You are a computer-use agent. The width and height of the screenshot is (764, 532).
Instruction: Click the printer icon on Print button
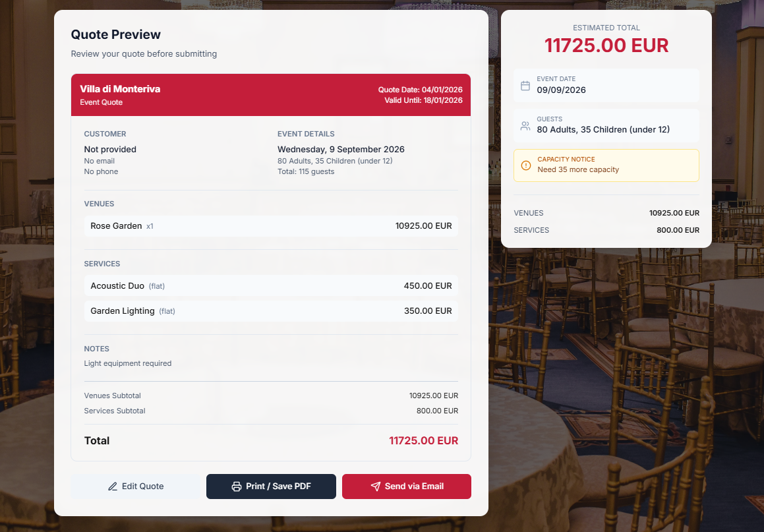[x=237, y=487]
